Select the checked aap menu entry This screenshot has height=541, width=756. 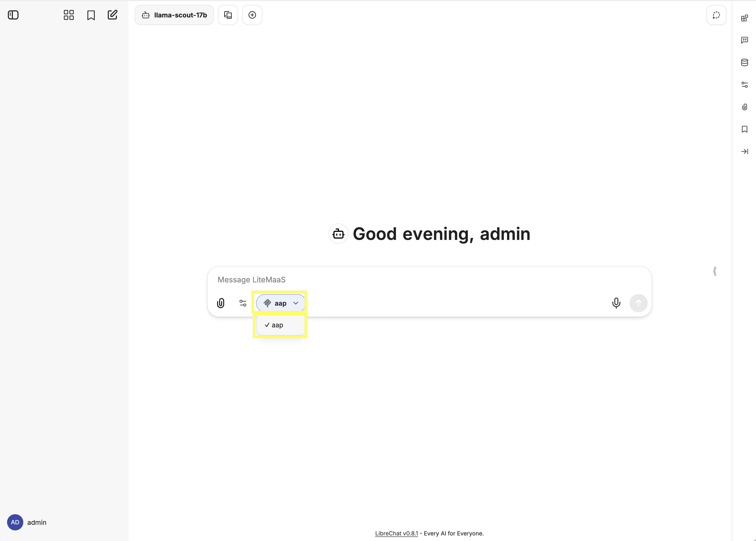click(x=280, y=325)
